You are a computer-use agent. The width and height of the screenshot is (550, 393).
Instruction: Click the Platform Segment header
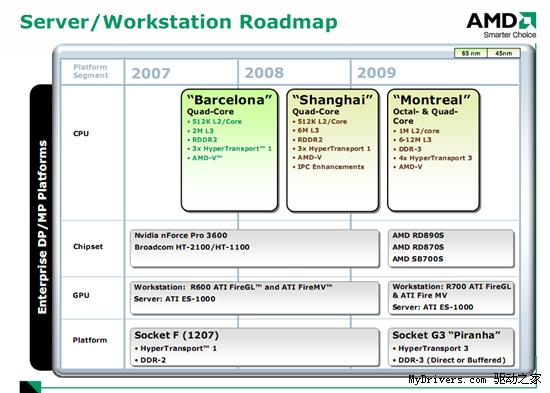[90, 71]
